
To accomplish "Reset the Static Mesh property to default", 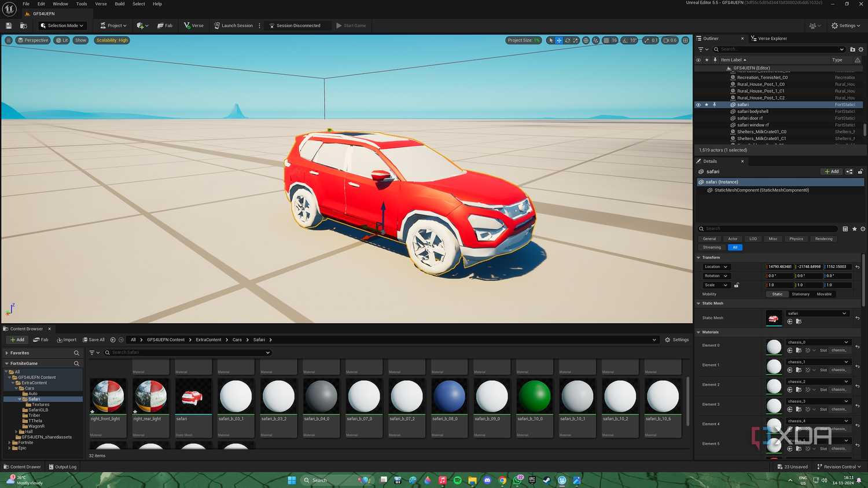I will (x=858, y=318).
